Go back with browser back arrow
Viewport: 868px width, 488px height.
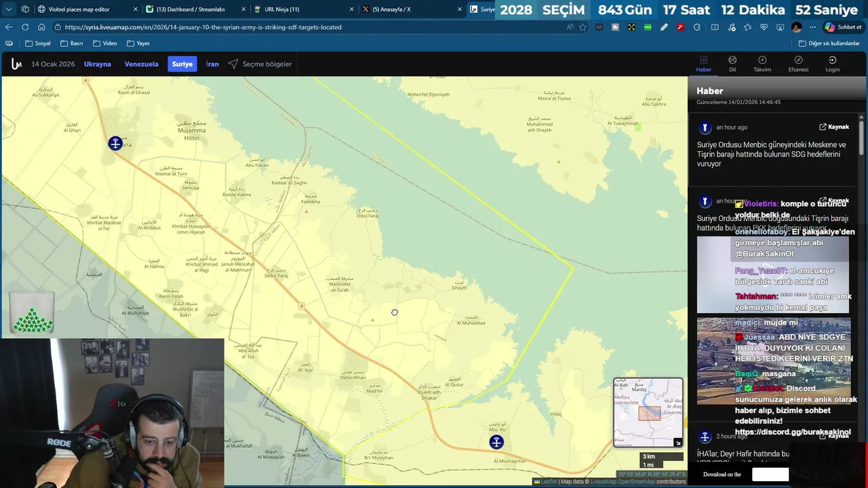click(x=9, y=27)
